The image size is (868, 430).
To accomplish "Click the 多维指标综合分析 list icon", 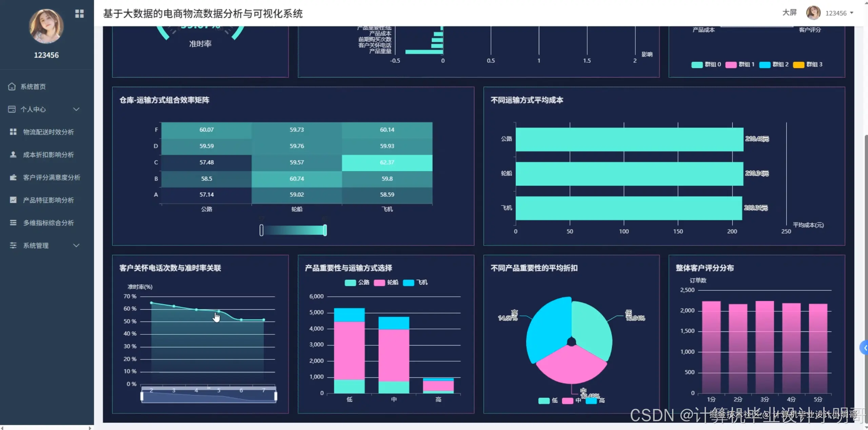I will (13, 223).
